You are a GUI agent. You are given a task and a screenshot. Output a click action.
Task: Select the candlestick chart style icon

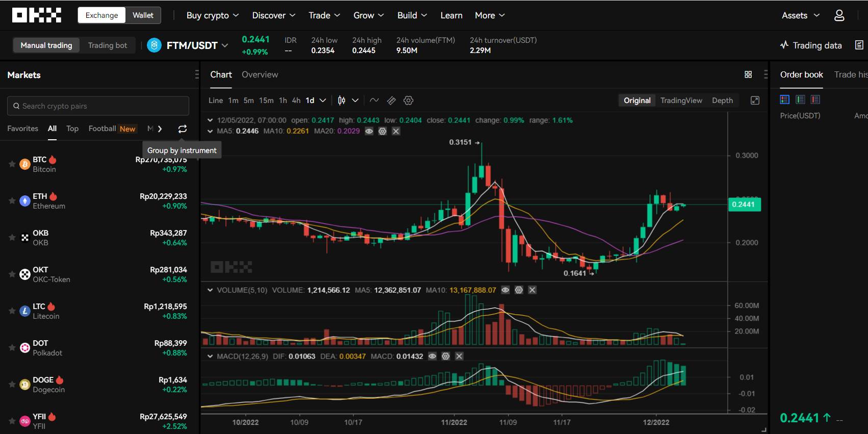pyautogui.click(x=342, y=100)
